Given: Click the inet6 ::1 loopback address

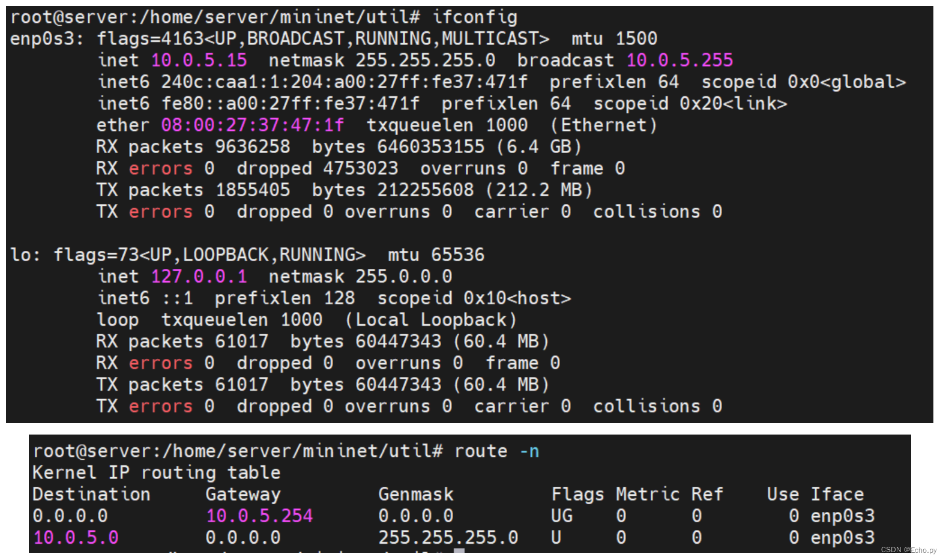Looking at the screenshot, I should [177, 298].
